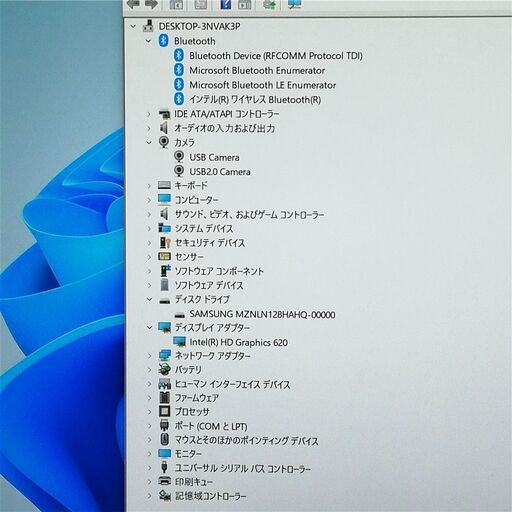Expand the キーボード category

click(x=149, y=186)
